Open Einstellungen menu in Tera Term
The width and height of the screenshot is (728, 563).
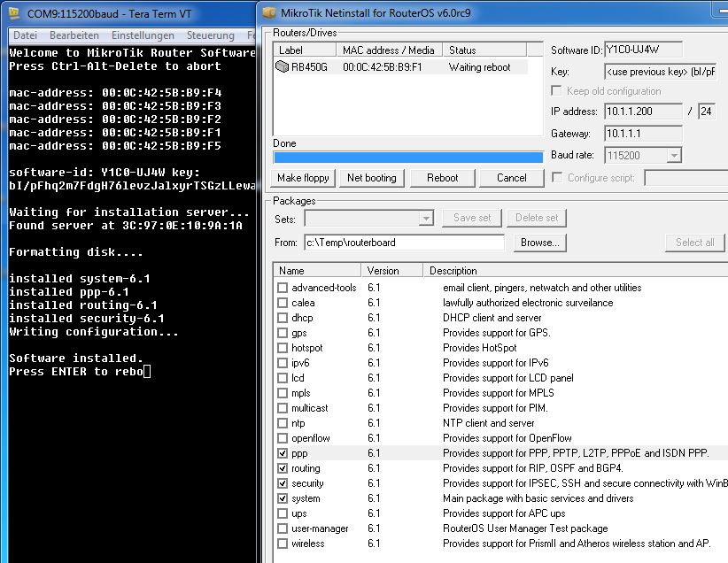click(143, 35)
